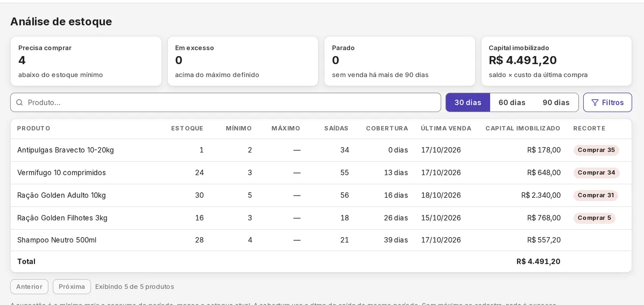Click the funnel icon in Filtros

[595, 102]
